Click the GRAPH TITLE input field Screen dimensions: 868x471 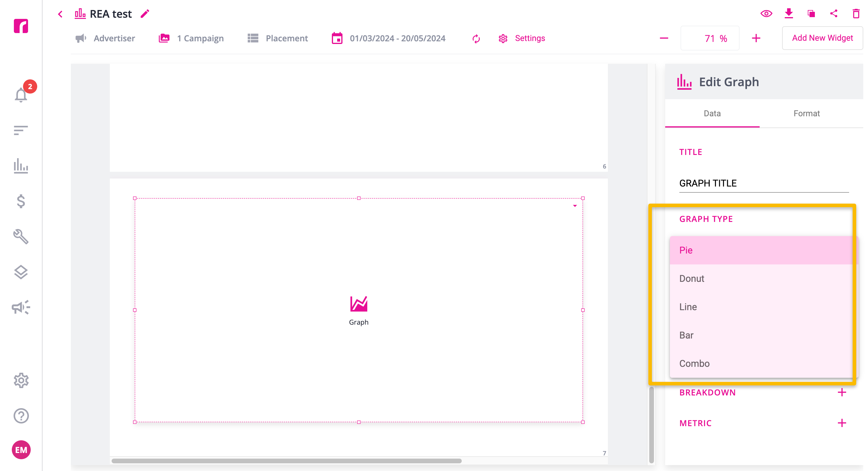click(764, 183)
